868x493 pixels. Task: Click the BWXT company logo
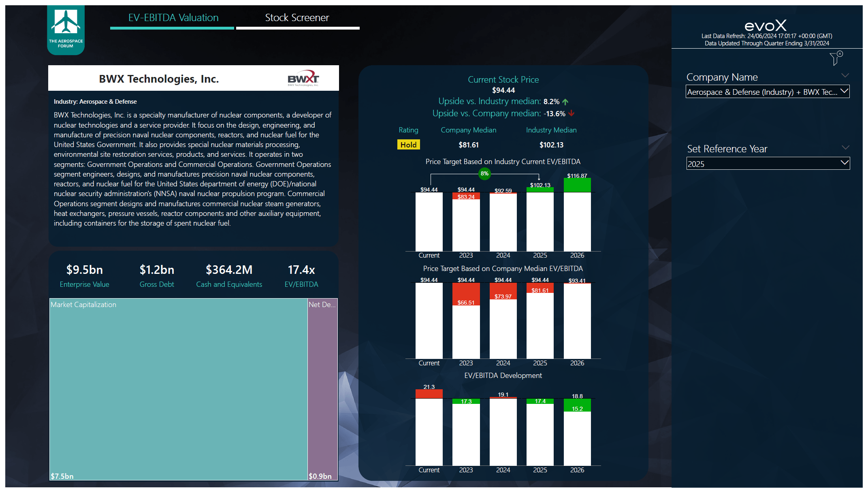tap(303, 78)
